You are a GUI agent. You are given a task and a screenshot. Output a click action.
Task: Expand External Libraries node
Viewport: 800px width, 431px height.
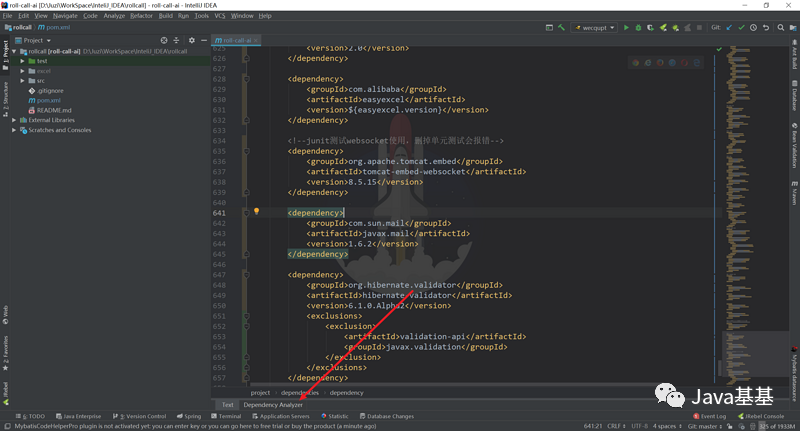pyautogui.click(x=14, y=120)
